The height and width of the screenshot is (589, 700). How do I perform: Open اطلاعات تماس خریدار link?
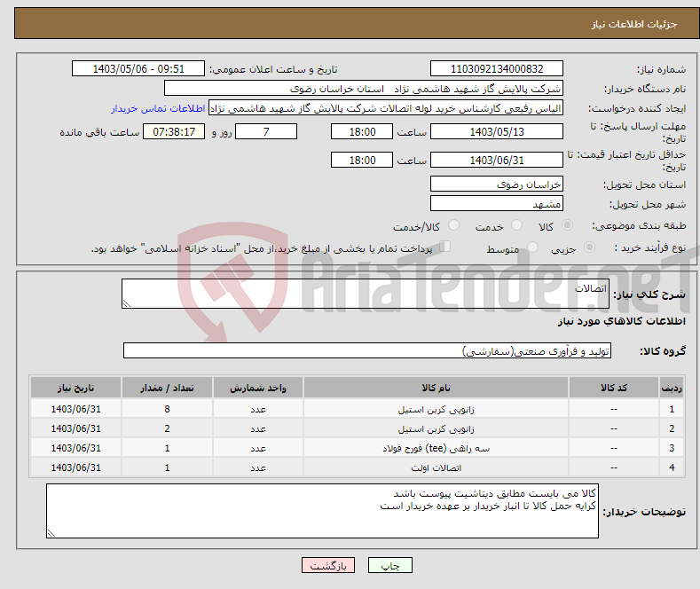pos(158,108)
